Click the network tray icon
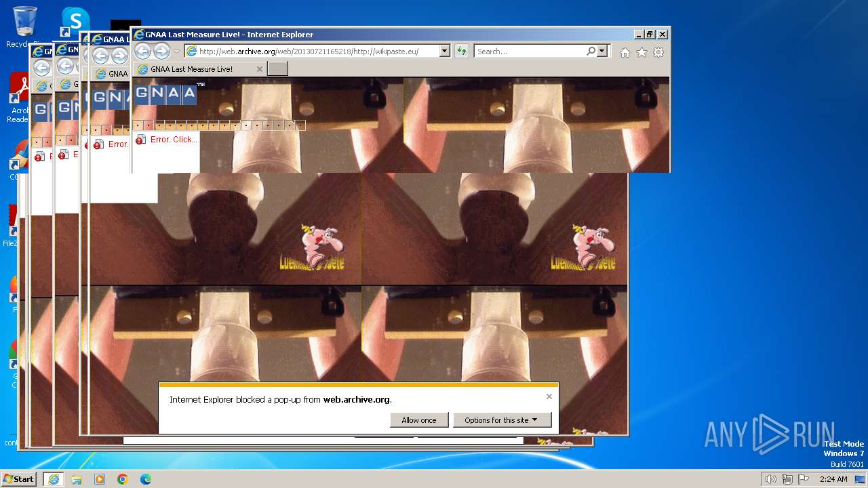The height and width of the screenshot is (488, 868). point(787,479)
